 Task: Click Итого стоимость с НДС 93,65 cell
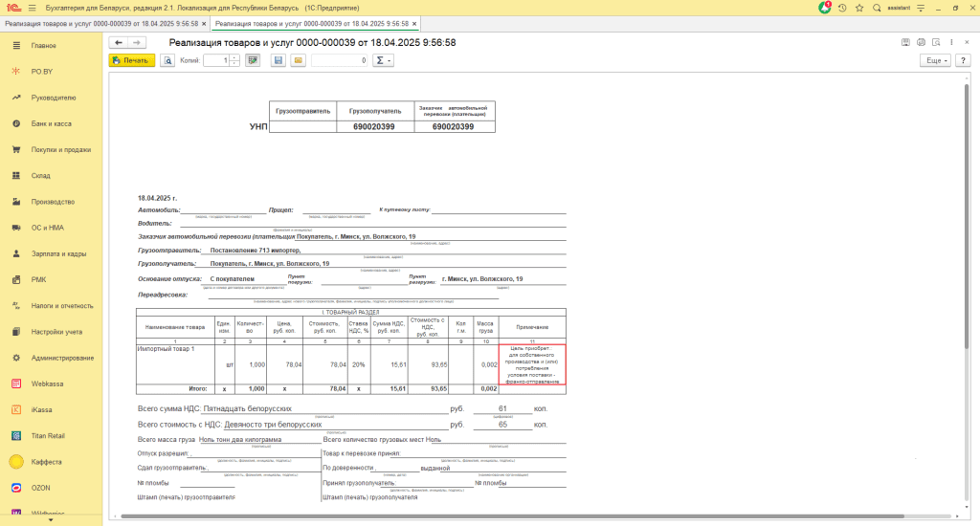point(428,388)
